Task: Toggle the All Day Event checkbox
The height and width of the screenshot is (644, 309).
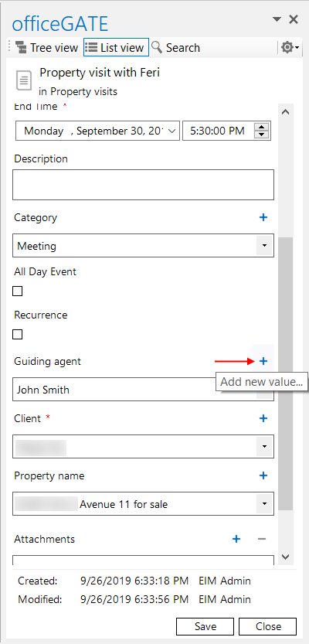Action: pos(17,291)
